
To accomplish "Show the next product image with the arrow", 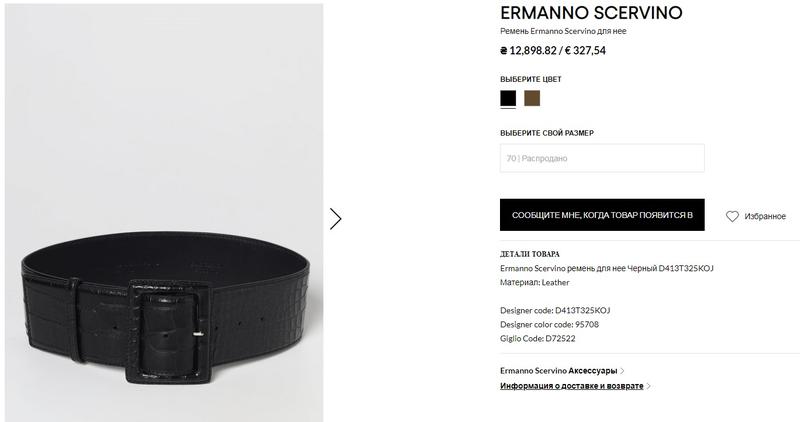I will 335,218.
